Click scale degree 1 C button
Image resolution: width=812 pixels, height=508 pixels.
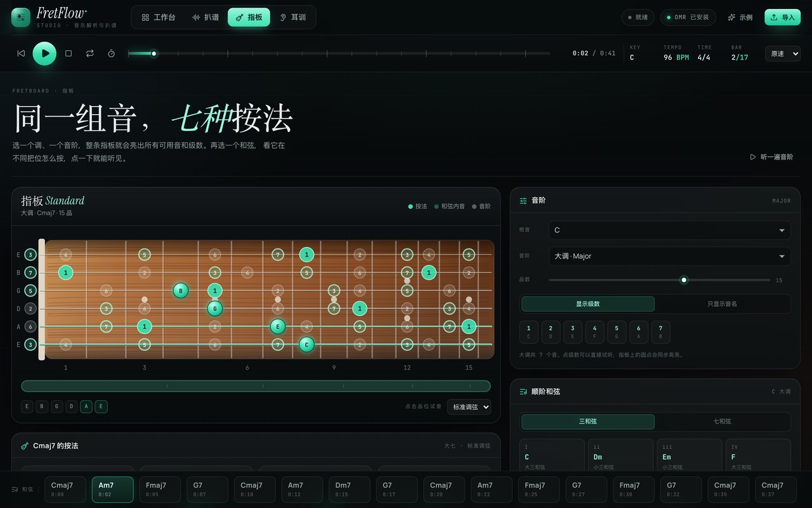528,332
